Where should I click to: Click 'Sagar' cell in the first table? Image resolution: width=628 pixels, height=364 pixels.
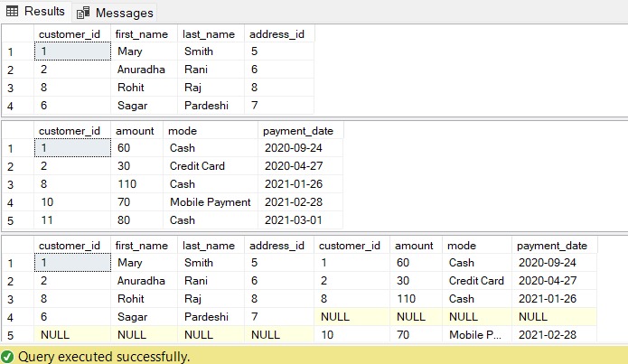(x=145, y=106)
